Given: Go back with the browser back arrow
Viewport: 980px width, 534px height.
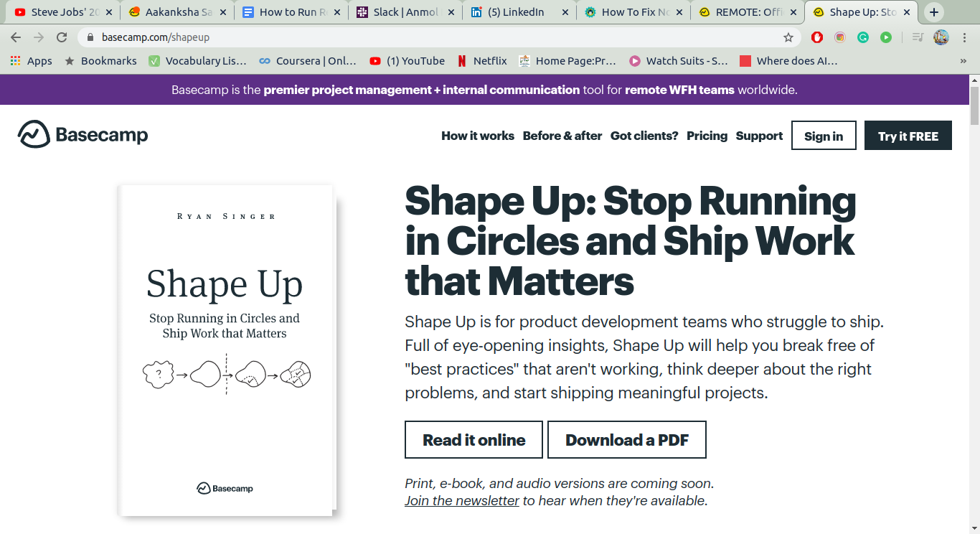Looking at the screenshot, I should tap(16, 37).
